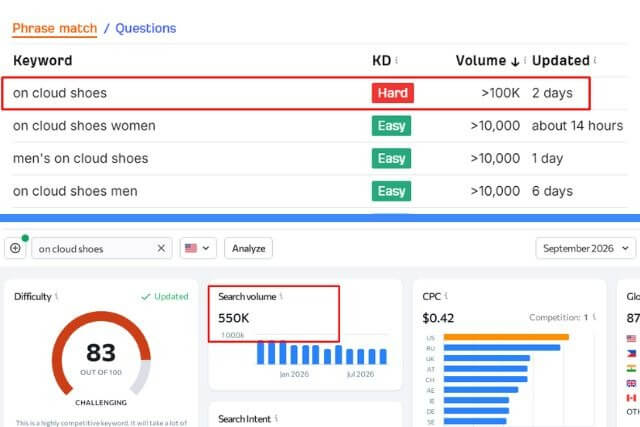Sort by the Volume column header
Screen dimensions: 640x427
[487, 60]
